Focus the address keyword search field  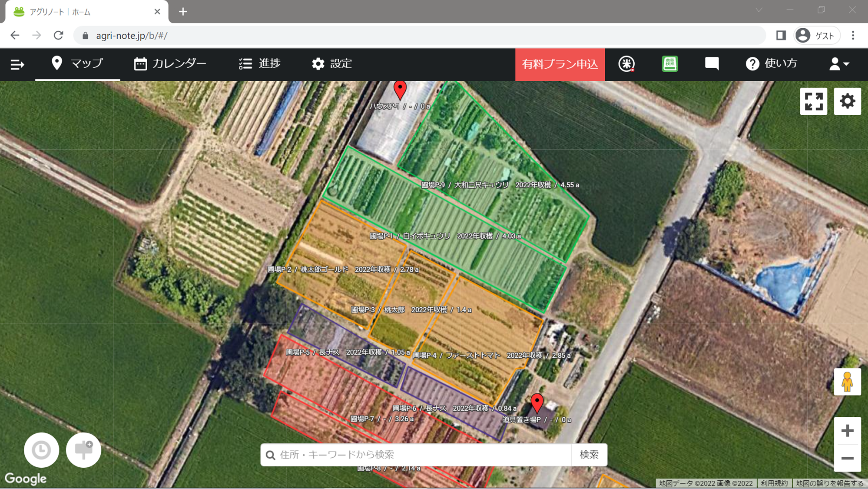[416, 455]
